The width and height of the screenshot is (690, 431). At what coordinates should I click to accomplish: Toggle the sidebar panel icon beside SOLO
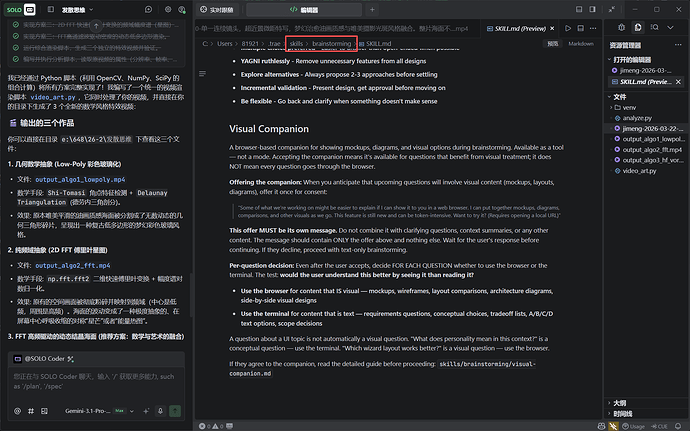click(51, 9)
